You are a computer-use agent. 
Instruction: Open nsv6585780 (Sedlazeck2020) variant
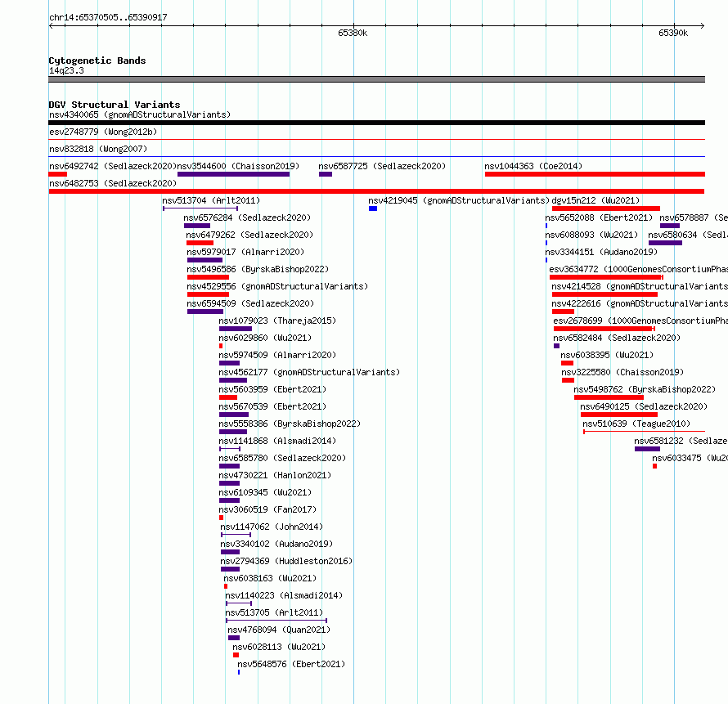pyautogui.click(x=282, y=458)
